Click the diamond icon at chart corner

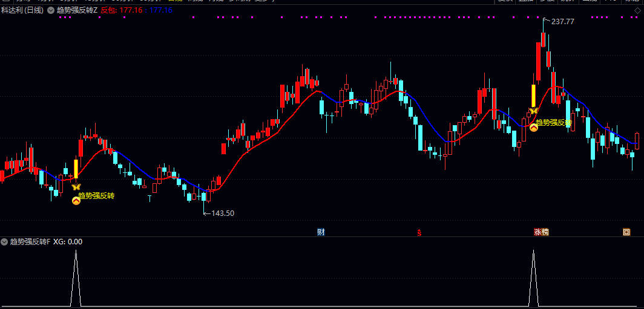point(638,10)
